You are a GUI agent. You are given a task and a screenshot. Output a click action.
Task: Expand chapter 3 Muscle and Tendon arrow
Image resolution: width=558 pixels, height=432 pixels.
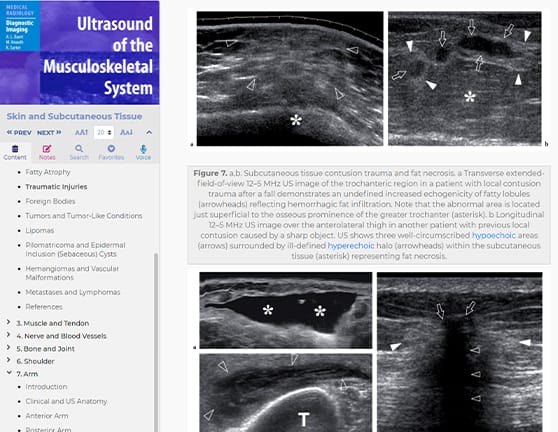tap(8, 322)
